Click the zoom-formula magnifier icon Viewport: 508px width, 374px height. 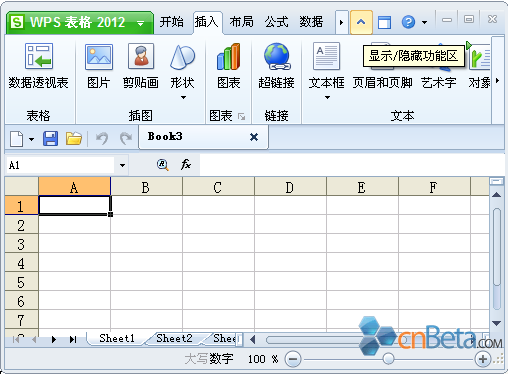click(162, 165)
